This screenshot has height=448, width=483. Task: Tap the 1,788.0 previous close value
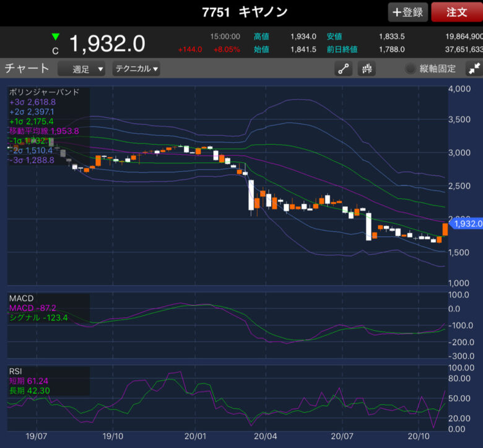coord(392,50)
